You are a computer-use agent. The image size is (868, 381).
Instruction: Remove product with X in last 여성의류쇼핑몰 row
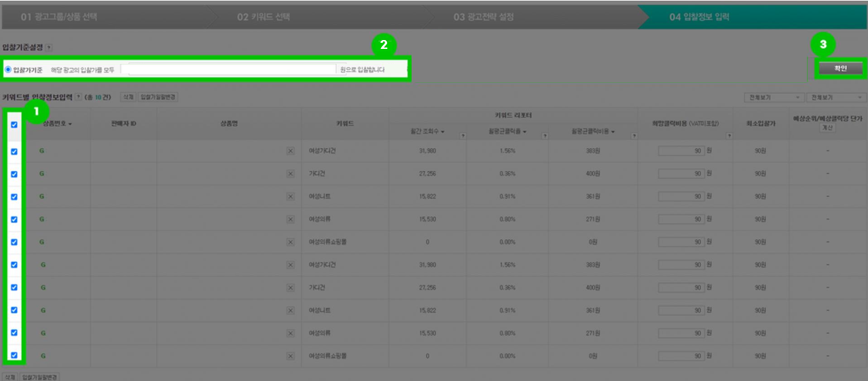(x=290, y=356)
